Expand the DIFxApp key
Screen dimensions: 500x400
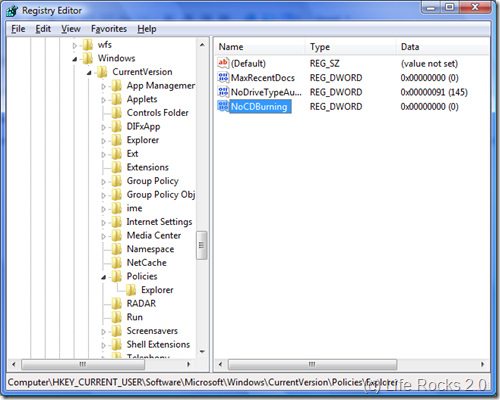(x=104, y=127)
